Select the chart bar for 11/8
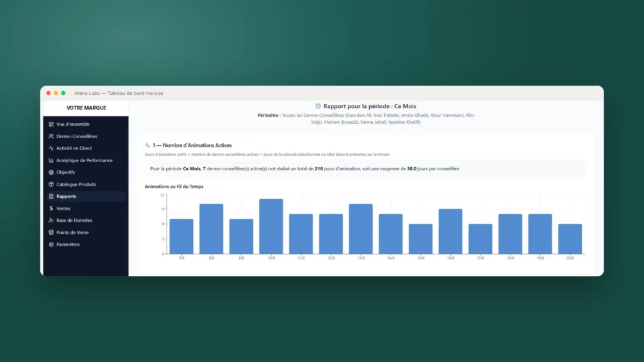The image size is (644, 362). 301,234
